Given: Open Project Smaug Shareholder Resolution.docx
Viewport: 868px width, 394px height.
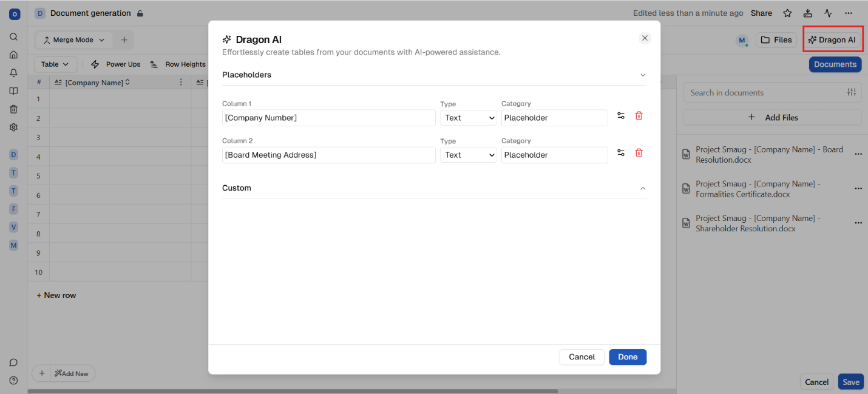Looking at the screenshot, I should (x=758, y=223).
